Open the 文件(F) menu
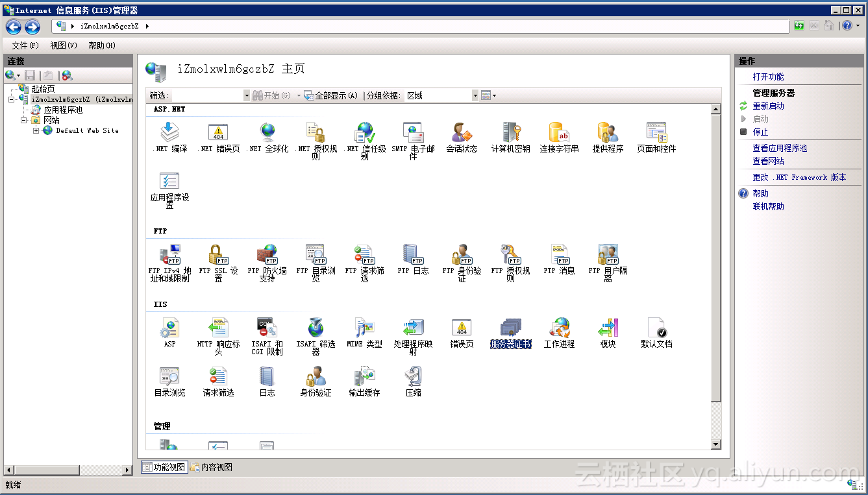The image size is (868, 495). (25, 45)
